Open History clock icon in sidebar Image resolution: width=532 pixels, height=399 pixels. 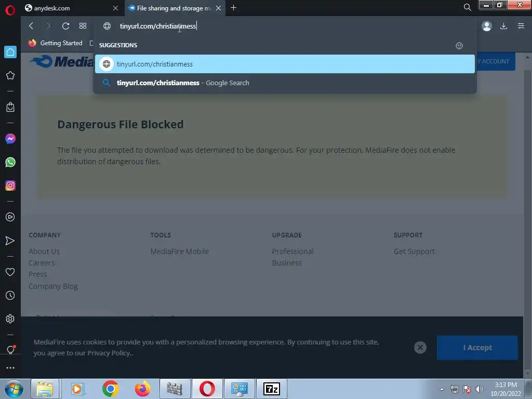click(10, 296)
